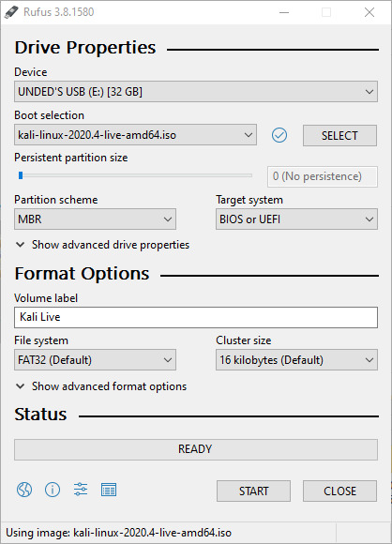Open the Device dropdown
The height and width of the screenshot is (544, 392).
click(196, 92)
